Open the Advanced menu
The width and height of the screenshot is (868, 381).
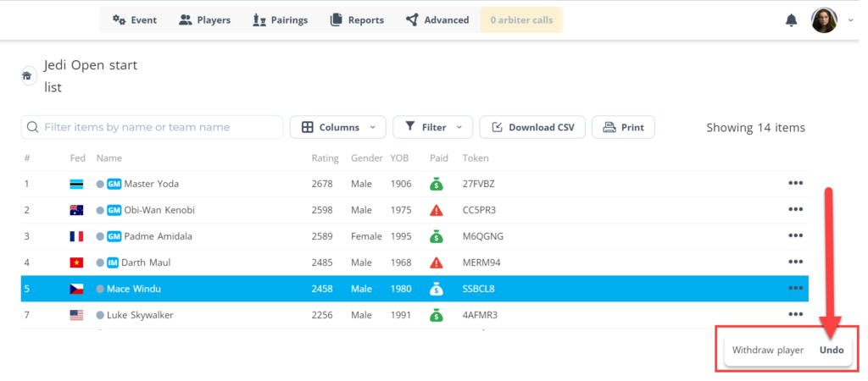(437, 20)
